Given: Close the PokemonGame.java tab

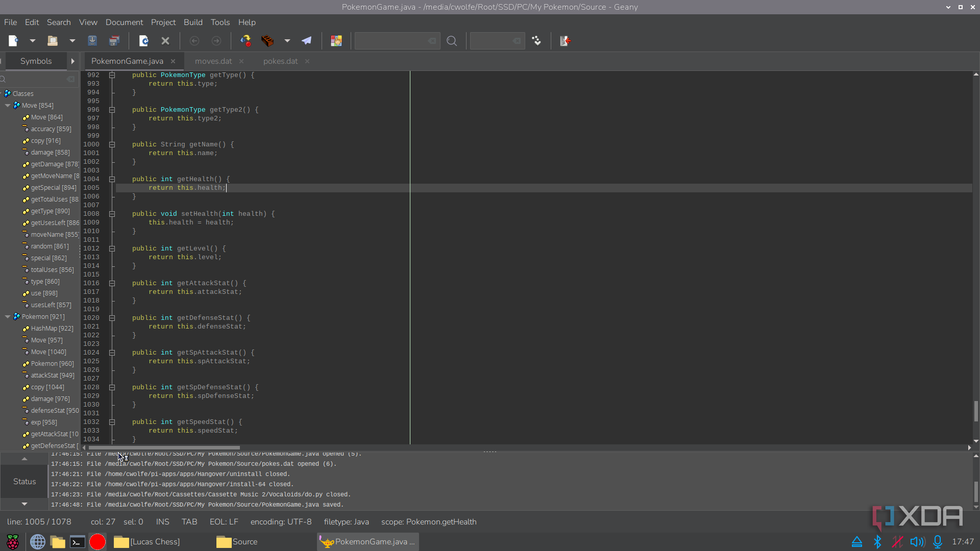Looking at the screenshot, I should (x=173, y=61).
